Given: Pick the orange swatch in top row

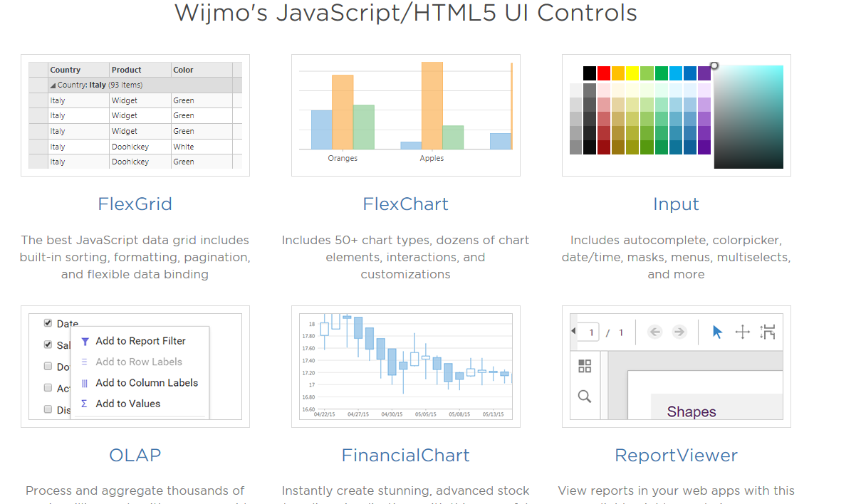Looking at the screenshot, I should tap(618, 73).
